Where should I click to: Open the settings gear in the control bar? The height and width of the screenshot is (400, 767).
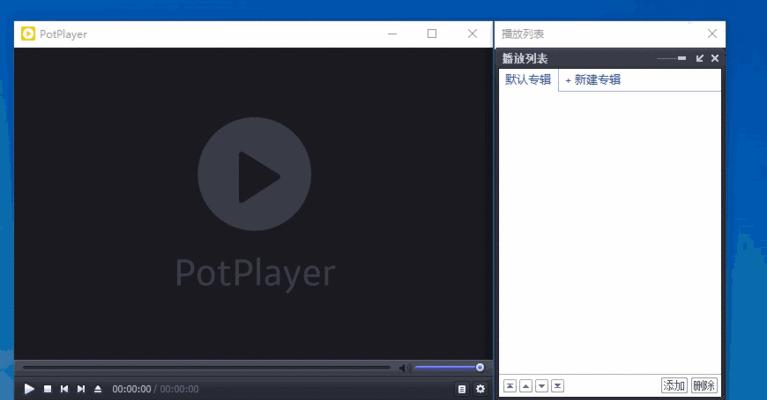(x=480, y=389)
